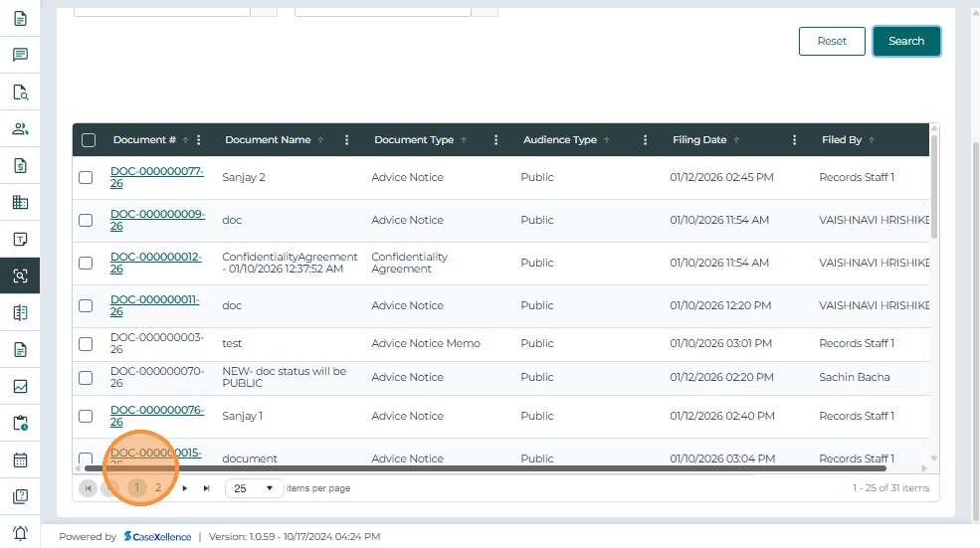Open Document # column options menu
The height and width of the screenshot is (548, 980).
tap(199, 140)
